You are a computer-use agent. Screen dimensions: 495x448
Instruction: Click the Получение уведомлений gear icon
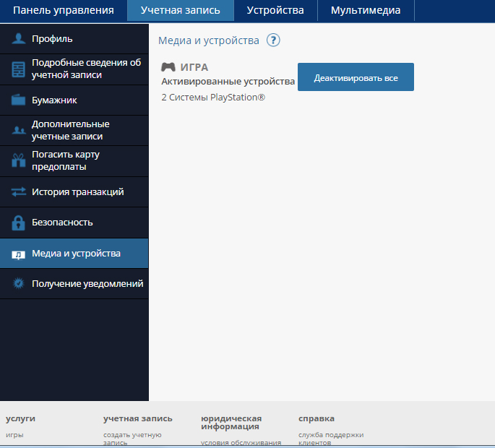(18, 284)
